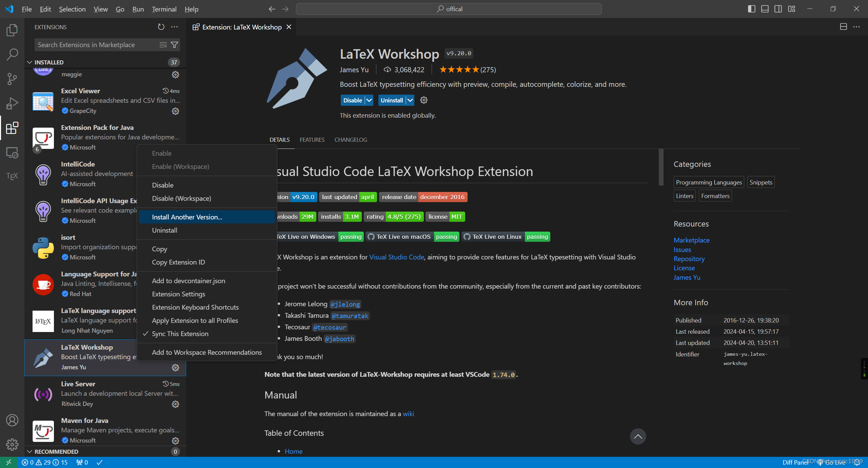Screen dimensions: 868x468
Task: Open the TeX sidebar icon
Action: 12,176
